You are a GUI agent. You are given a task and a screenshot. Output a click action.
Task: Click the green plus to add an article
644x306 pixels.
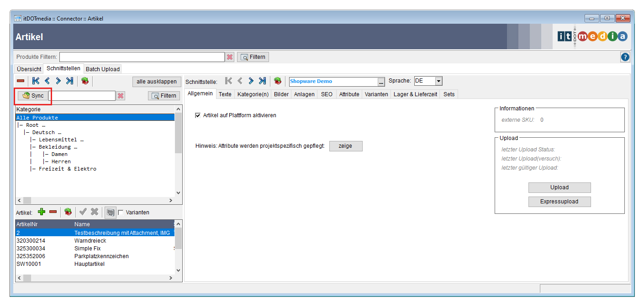point(42,212)
